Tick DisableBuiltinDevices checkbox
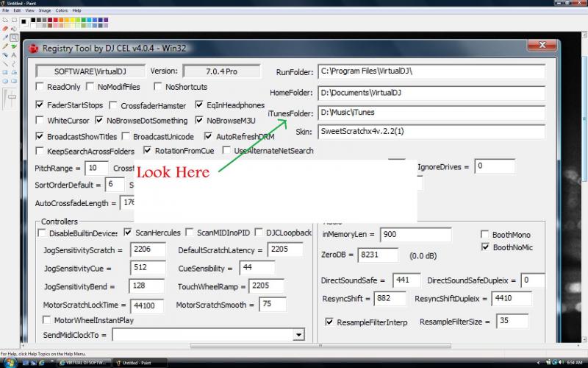The height and width of the screenshot is (368, 588). [42, 233]
